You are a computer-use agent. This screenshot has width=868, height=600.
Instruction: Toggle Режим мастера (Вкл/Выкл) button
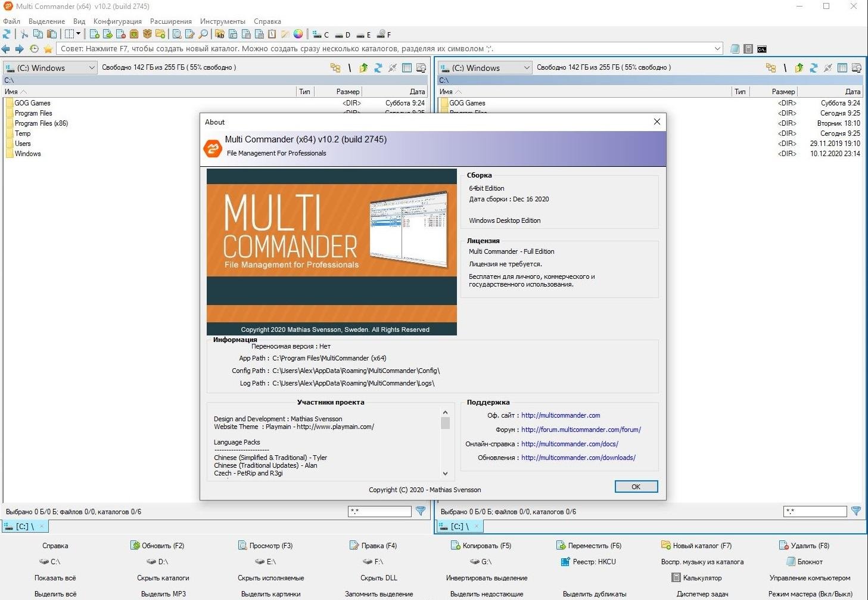[810, 594]
